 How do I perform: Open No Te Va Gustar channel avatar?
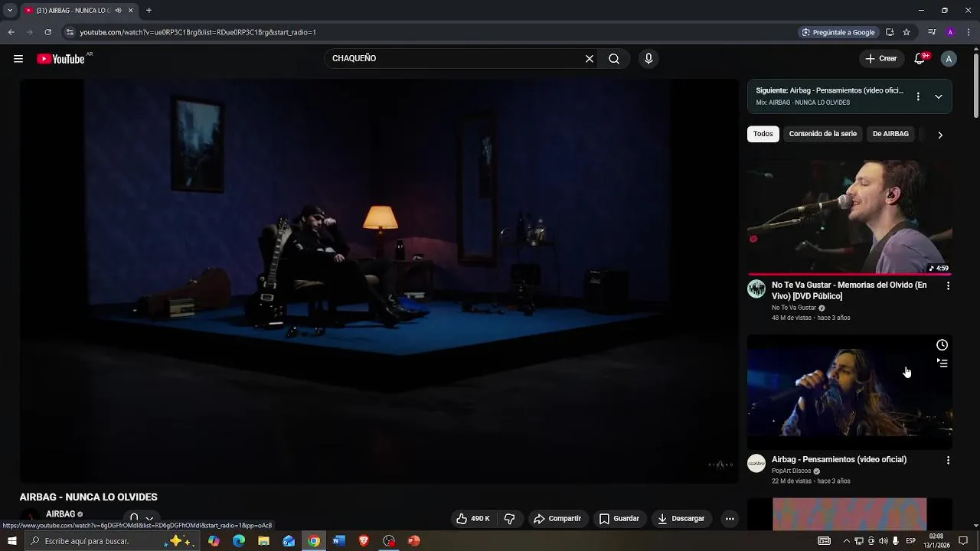point(756,289)
